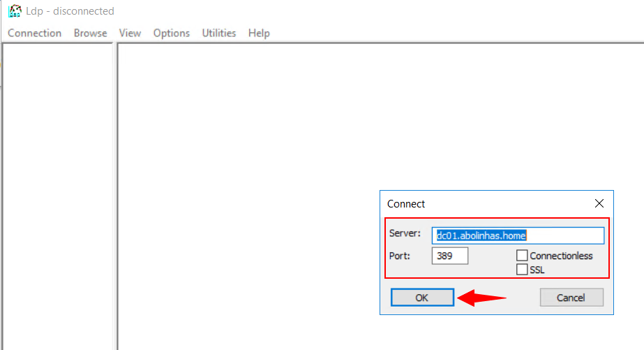Confirm connection with OK button
This screenshot has width=644, height=350.
[x=422, y=298]
